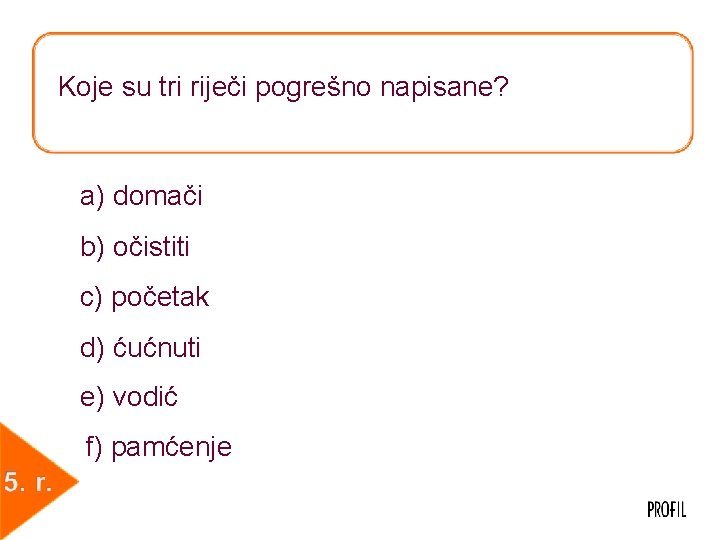Click the letter marker 'e)'

92,397
